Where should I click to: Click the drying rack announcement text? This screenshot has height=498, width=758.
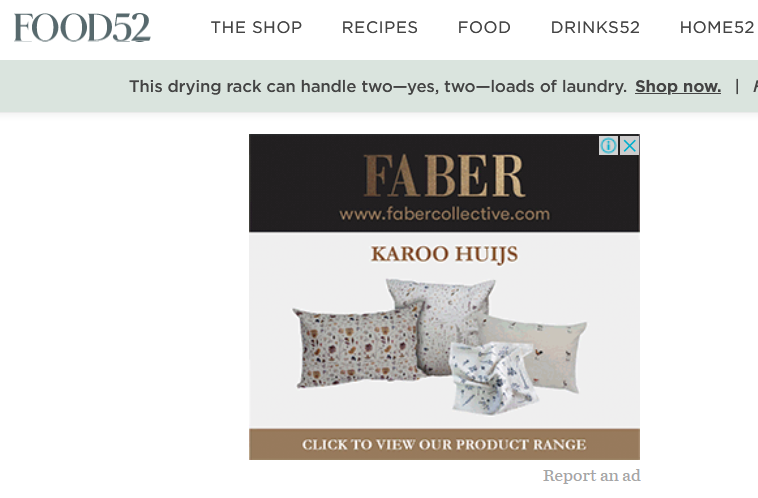pyautogui.click(x=378, y=87)
